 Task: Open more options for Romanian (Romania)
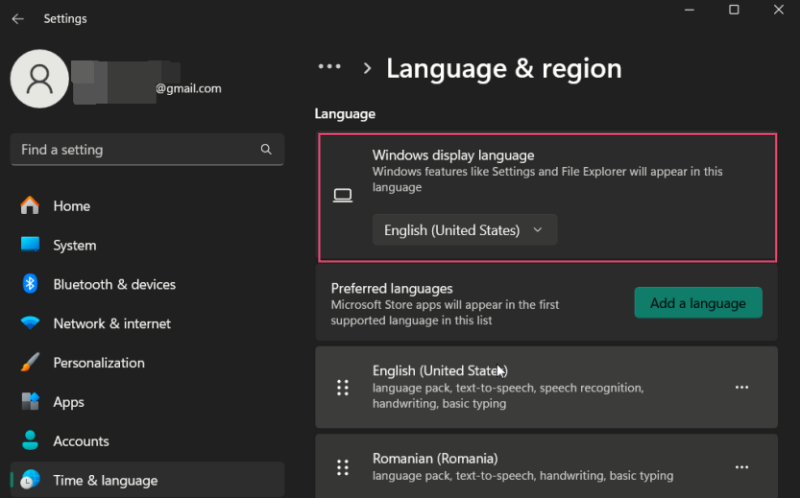tap(742, 467)
